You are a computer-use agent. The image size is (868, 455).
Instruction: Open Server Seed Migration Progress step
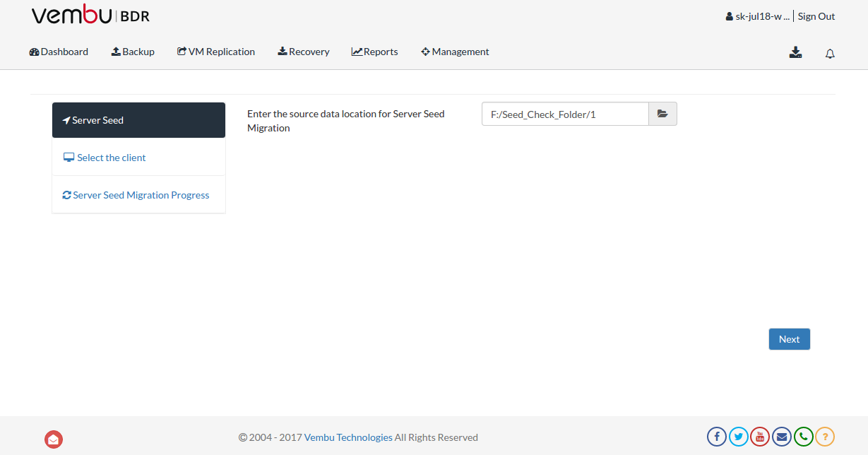click(138, 195)
